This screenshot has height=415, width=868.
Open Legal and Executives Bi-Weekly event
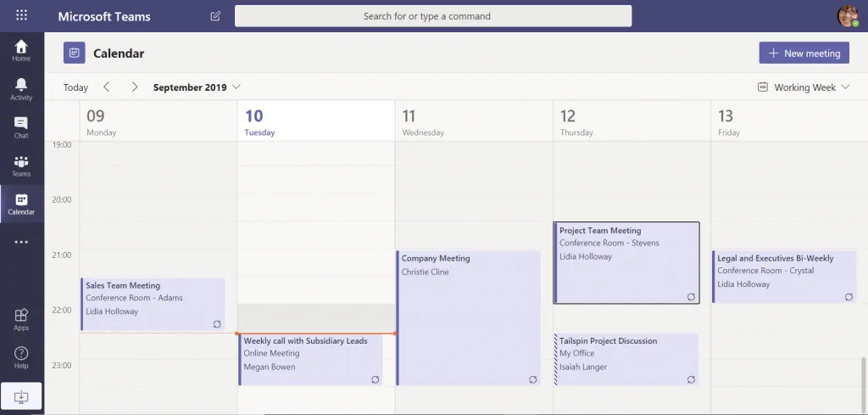(x=784, y=277)
